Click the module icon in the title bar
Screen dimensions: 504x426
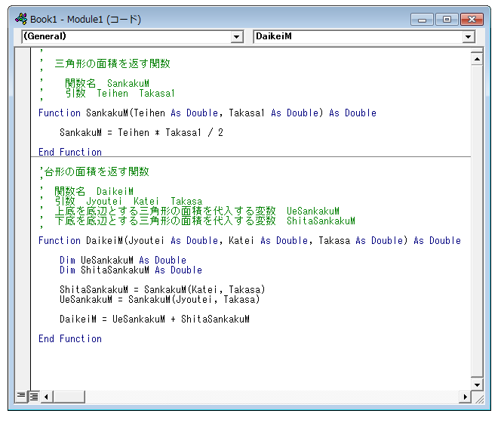point(21,19)
